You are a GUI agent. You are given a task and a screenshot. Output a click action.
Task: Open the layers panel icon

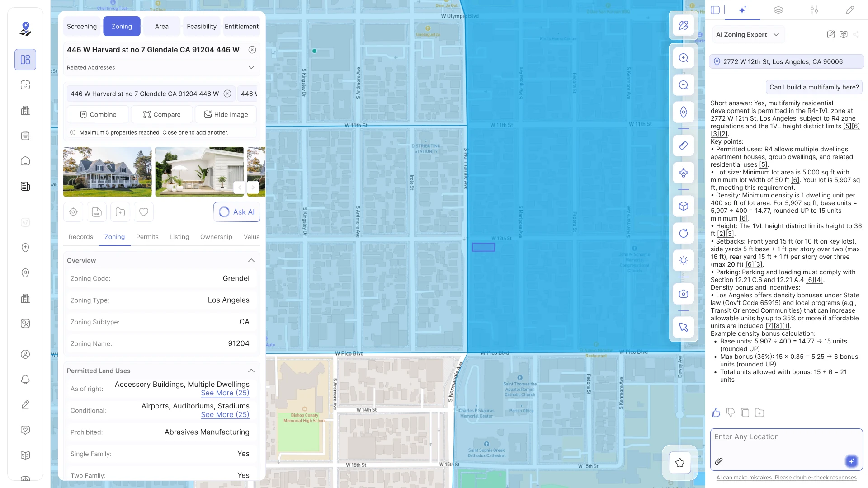pos(778,10)
